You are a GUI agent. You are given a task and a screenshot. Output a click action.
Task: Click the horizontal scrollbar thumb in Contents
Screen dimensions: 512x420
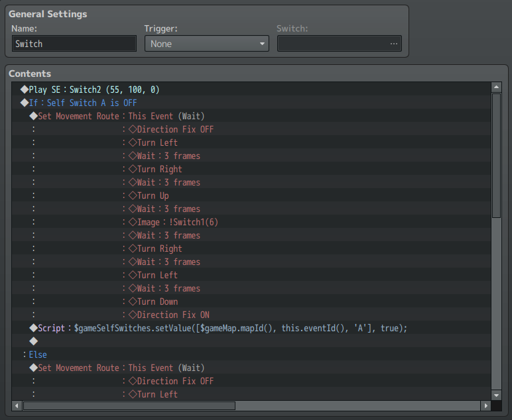click(x=129, y=405)
